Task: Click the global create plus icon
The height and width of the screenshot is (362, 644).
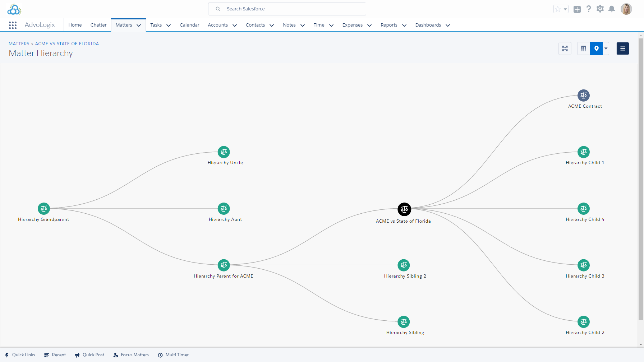Action: [577, 9]
